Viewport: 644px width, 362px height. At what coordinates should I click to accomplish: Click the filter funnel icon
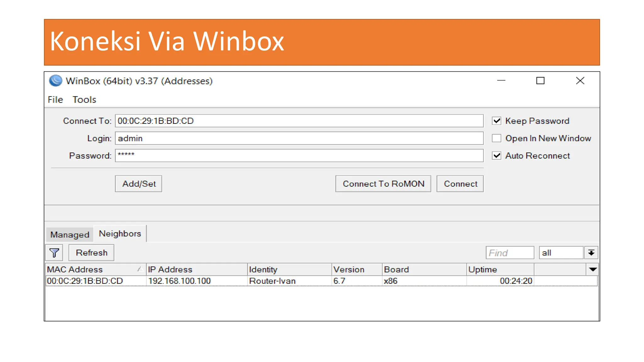click(x=54, y=253)
